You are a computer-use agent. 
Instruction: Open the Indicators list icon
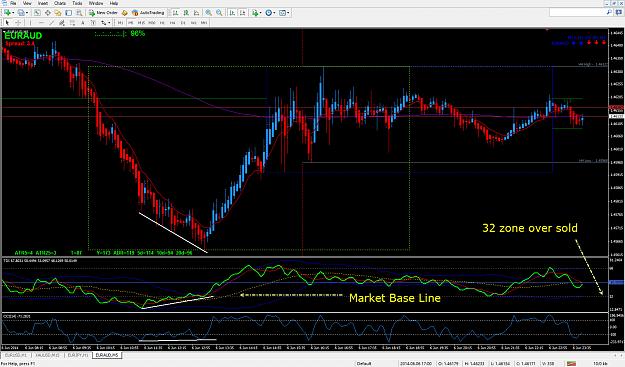click(x=255, y=13)
